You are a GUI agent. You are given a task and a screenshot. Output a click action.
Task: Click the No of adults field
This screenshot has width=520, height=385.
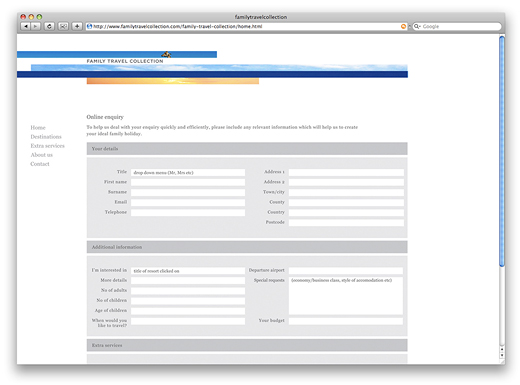tap(188, 291)
